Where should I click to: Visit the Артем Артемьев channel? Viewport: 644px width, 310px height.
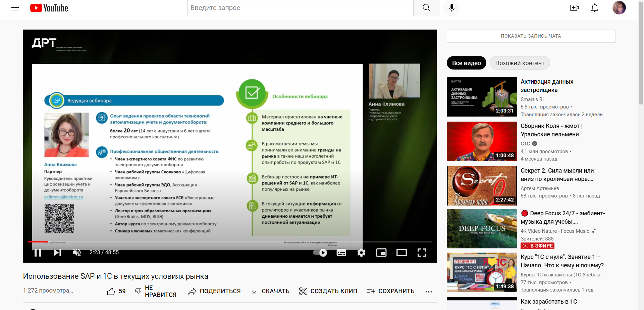[540, 188]
